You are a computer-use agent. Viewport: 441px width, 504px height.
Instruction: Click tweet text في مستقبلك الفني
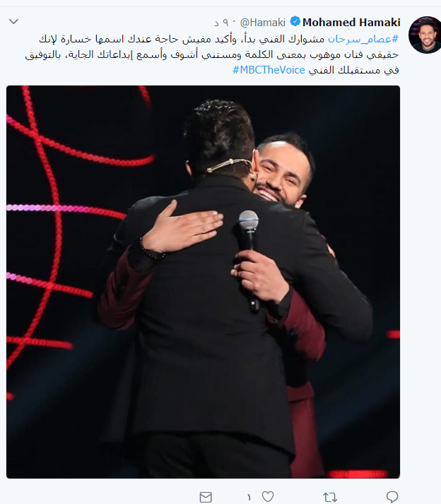354,70
